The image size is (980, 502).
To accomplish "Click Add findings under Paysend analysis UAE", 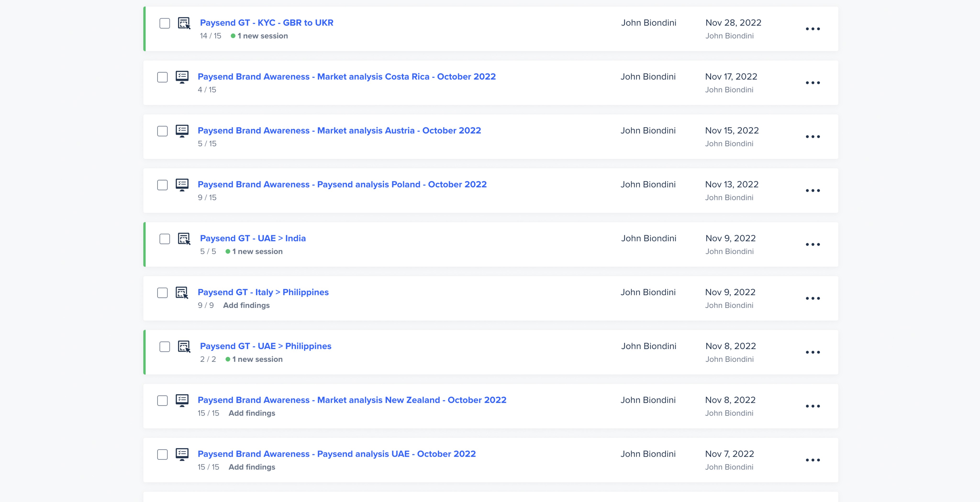I will (251, 467).
